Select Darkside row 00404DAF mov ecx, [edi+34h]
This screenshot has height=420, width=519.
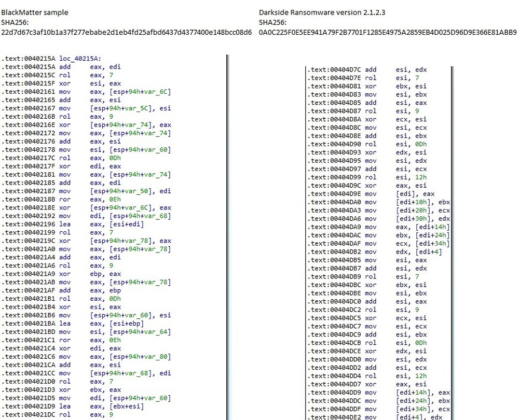[x=379, y=243]
